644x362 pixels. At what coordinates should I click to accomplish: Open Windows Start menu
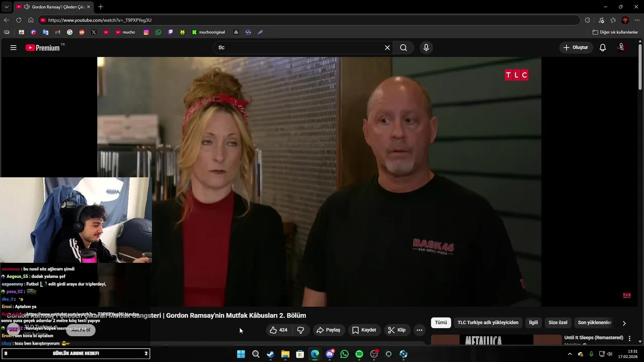click(241, 354)
